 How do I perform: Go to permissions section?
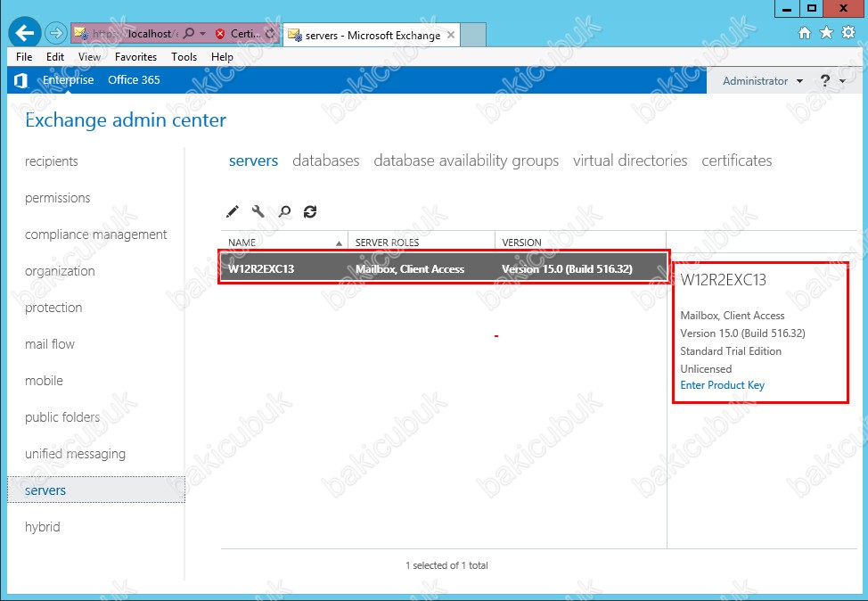click(x=58, y=198)
